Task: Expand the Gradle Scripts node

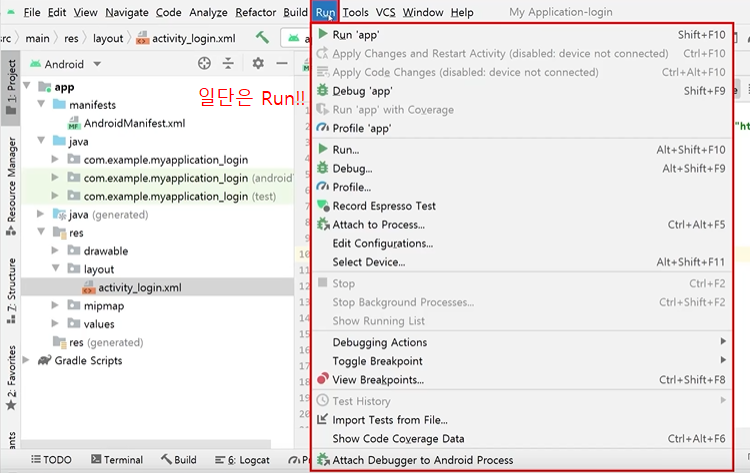Action: [26, 360]
